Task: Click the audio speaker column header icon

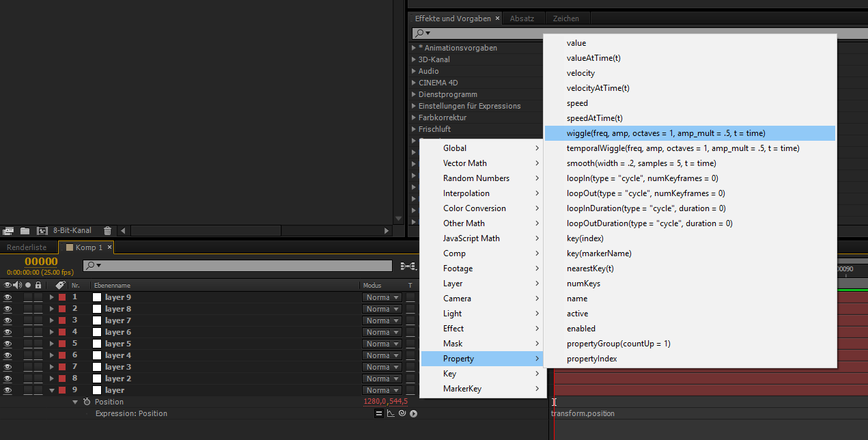Action: pos(18,285)
